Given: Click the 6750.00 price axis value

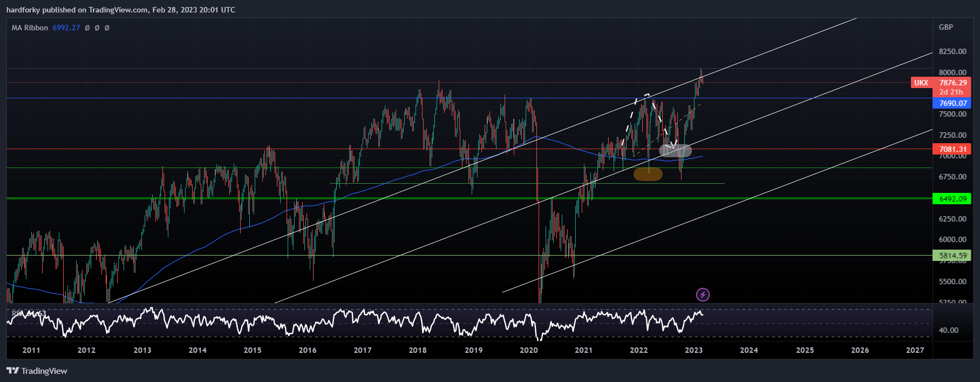Looking at the screenshot, I should pyautogui.click(x=952, y=177).
